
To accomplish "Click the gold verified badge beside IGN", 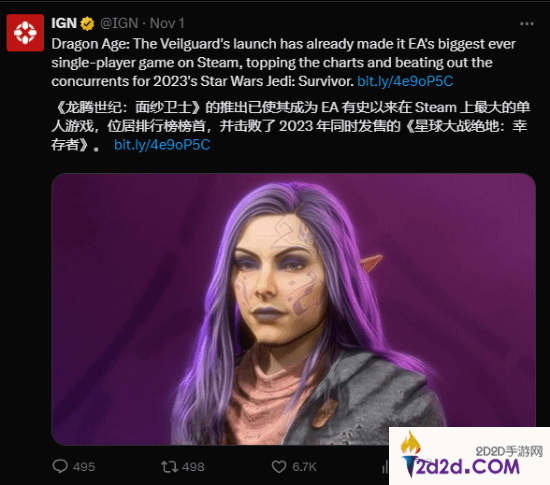I will click(x=87, y=24).
